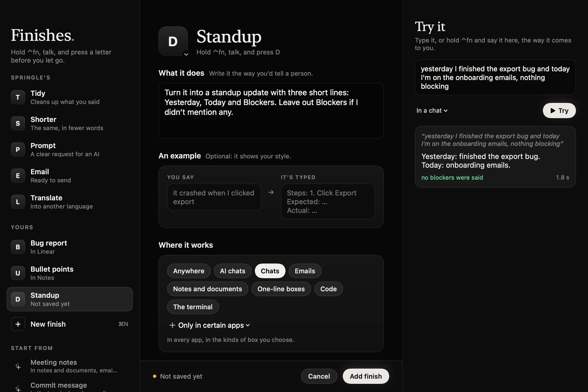The width and height of the screenshot is (588, 392).
Task: Click the '1.8 s' timing value
Action: [x=562, y=177]
